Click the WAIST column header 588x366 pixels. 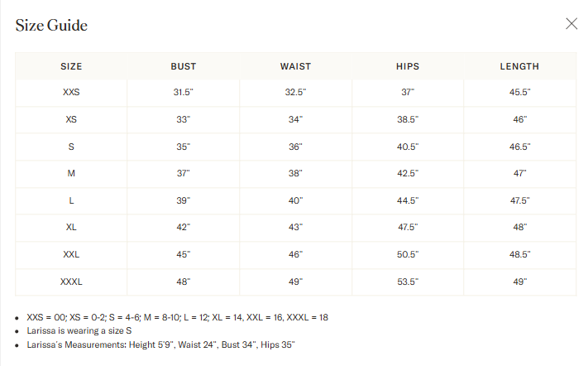pos(295,66)
